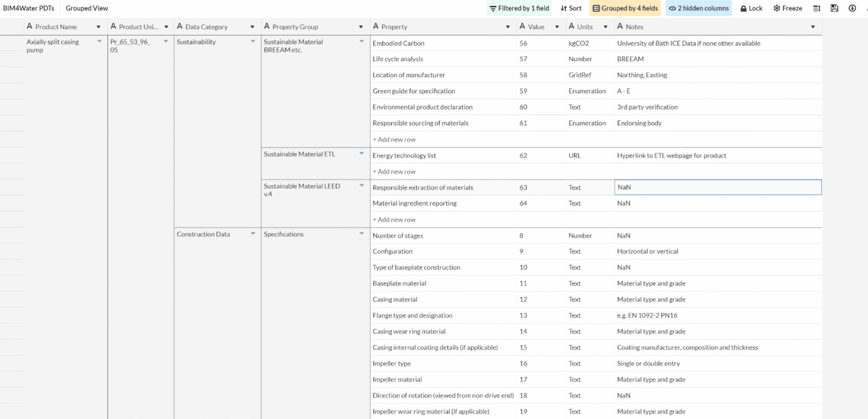868x419 pixels.
Task: Open the Grouped by 4 fields settings
Action: 625,8
